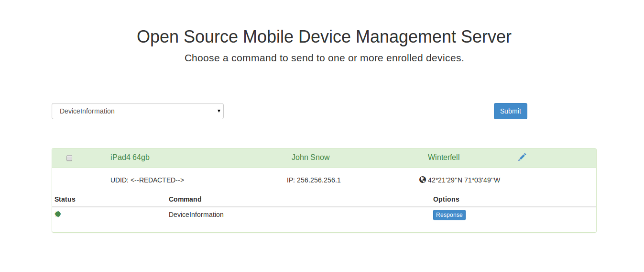
Task: Click the Open Source Mobile Device Management heading
Action: click(x=324, y=37)
